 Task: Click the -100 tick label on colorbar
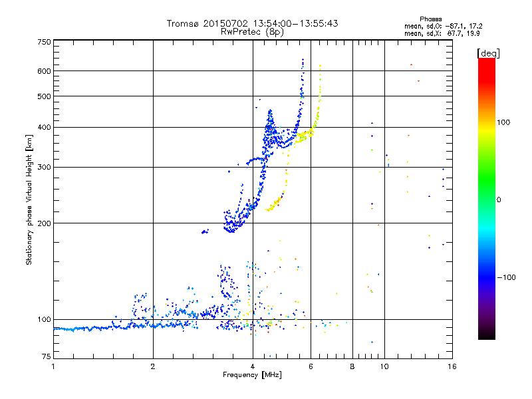point(506,277)
